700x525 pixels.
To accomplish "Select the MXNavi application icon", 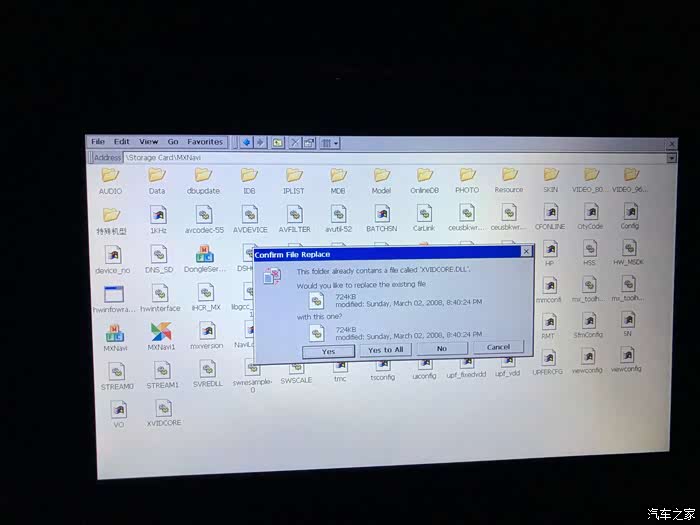I will click(114, 332).
